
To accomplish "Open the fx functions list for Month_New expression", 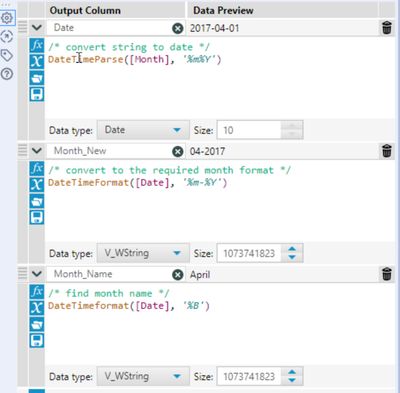I will [x=37, y=168].
